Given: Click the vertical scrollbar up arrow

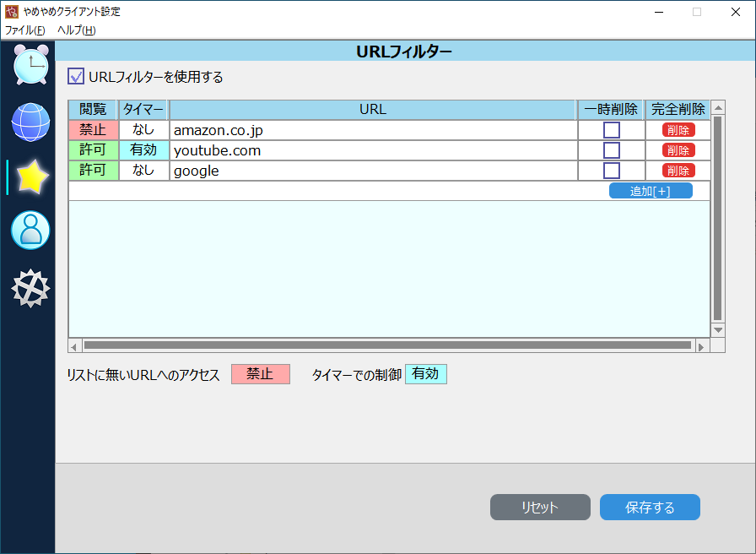Looking at the screenshot, I should click(718, 107).
